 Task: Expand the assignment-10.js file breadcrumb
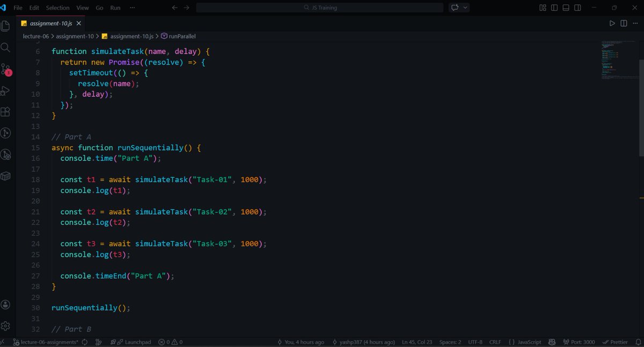coord(128,37)
